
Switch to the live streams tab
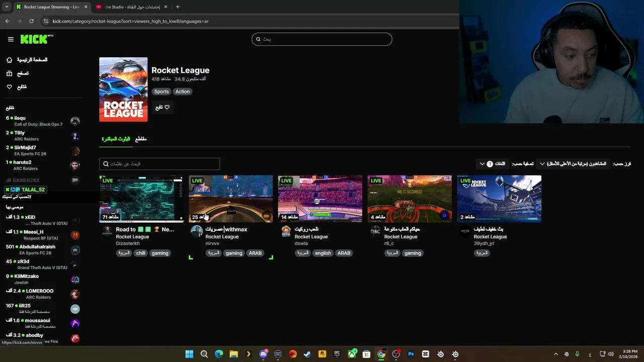pyautogui.click(x=116, y=139)
